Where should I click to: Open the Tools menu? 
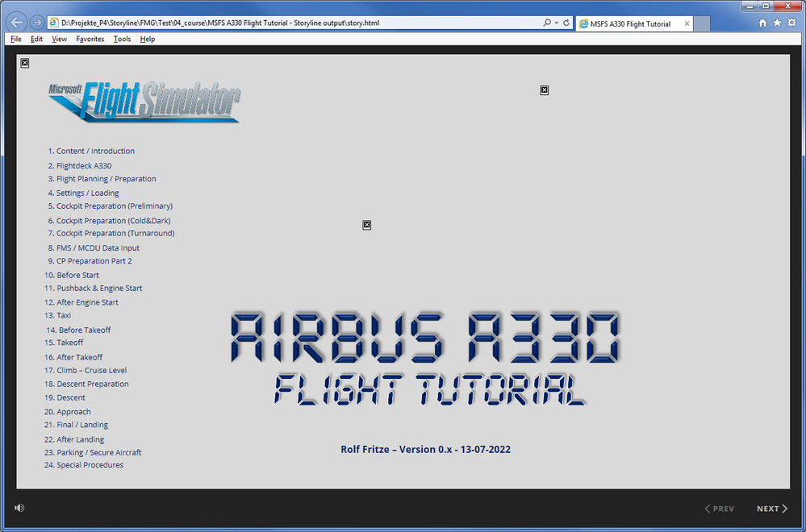coord(122,39)
